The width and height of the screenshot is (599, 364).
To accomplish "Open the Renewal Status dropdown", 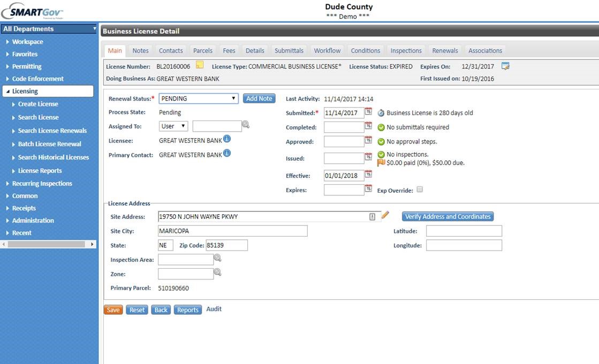I will click(199, 98).
